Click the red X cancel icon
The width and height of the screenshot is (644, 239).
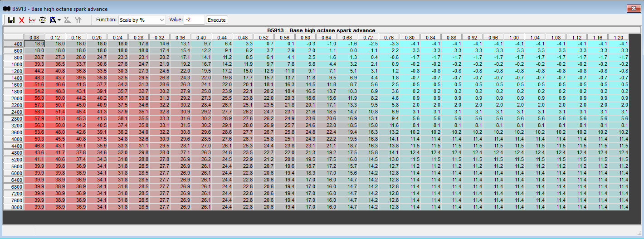coord(21,20)
